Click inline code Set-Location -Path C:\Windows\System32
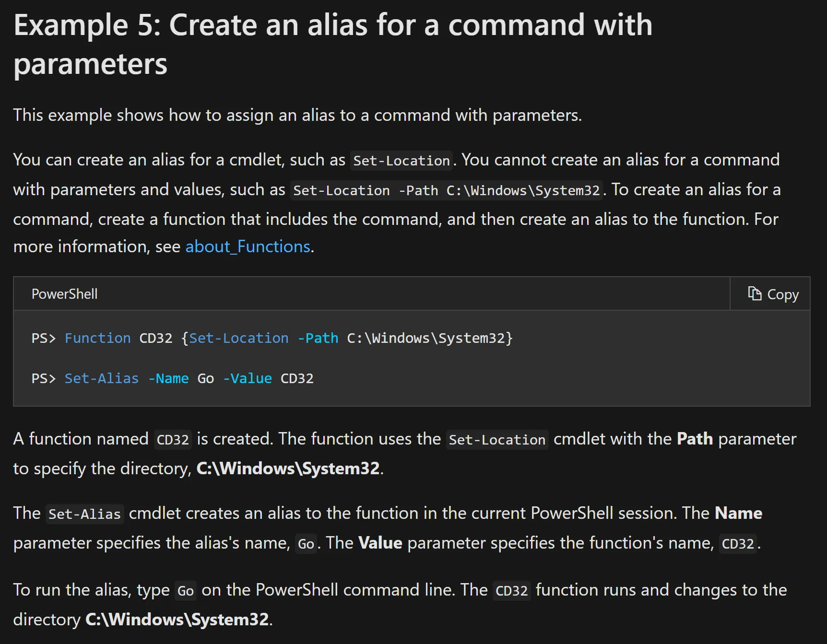The image size is (827, 644). point(446,190)
